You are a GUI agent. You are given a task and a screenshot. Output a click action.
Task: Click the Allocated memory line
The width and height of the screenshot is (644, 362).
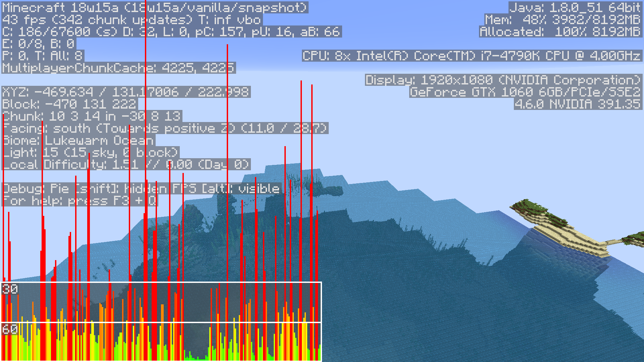click(x=560, y=32)
